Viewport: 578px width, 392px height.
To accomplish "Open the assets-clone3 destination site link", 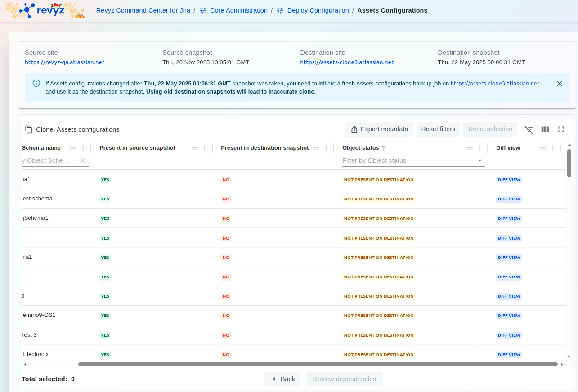I will coord(347,62).
